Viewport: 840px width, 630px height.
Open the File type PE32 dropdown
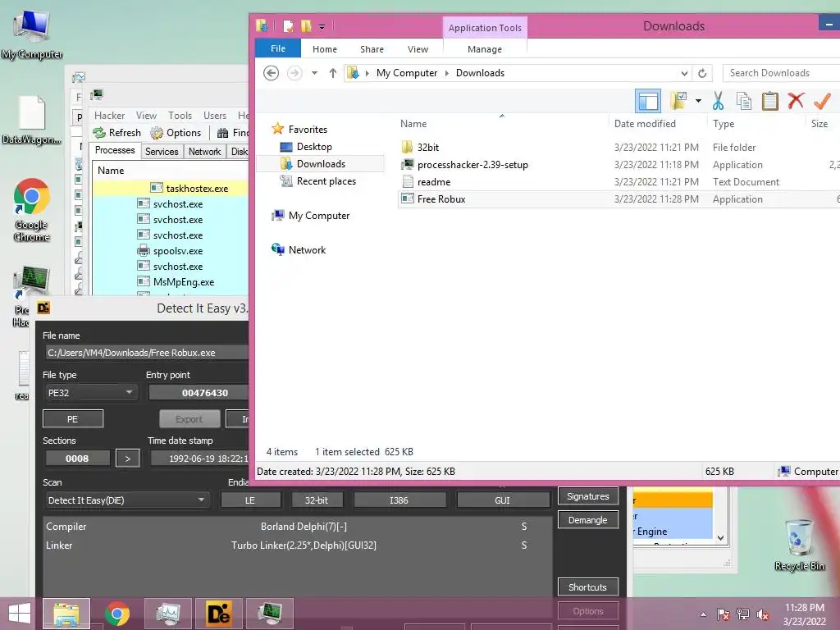coord(90,393)
